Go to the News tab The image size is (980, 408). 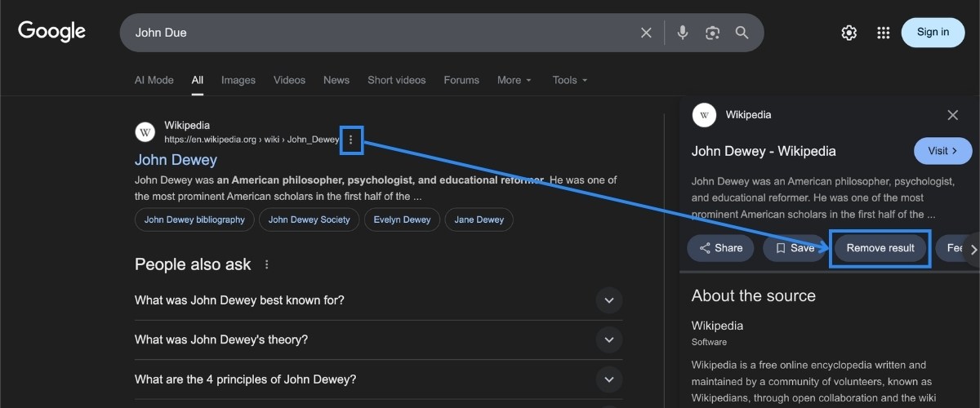[336, 80]
